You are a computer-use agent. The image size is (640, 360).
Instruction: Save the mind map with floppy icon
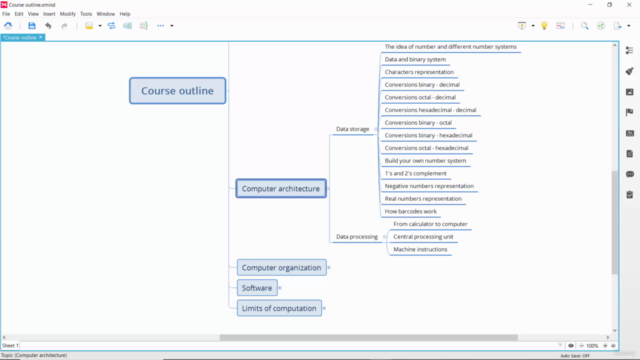pos(32,26)
